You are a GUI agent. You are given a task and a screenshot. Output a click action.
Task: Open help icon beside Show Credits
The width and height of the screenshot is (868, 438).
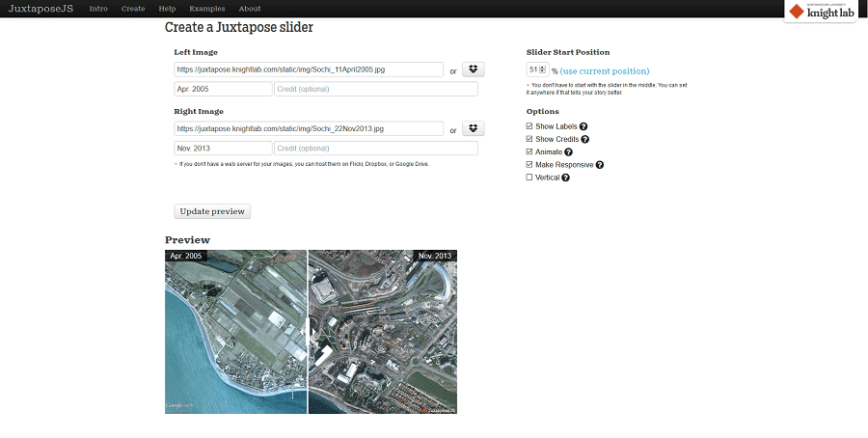585,139
